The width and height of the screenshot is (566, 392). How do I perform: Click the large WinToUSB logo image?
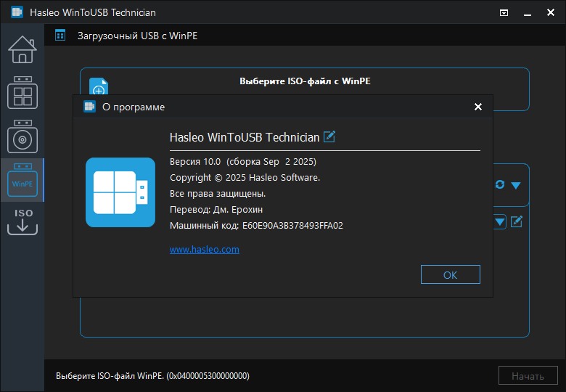click(120, 192)
